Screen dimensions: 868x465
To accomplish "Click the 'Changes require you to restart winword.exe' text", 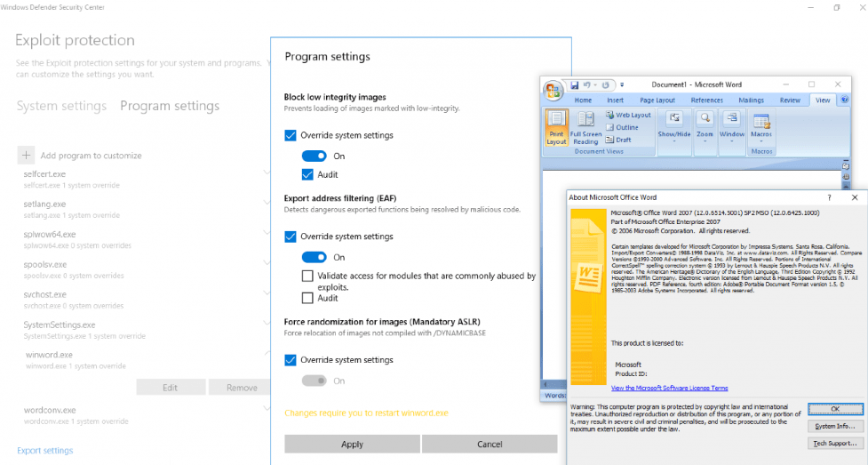I will coord(366,413).
